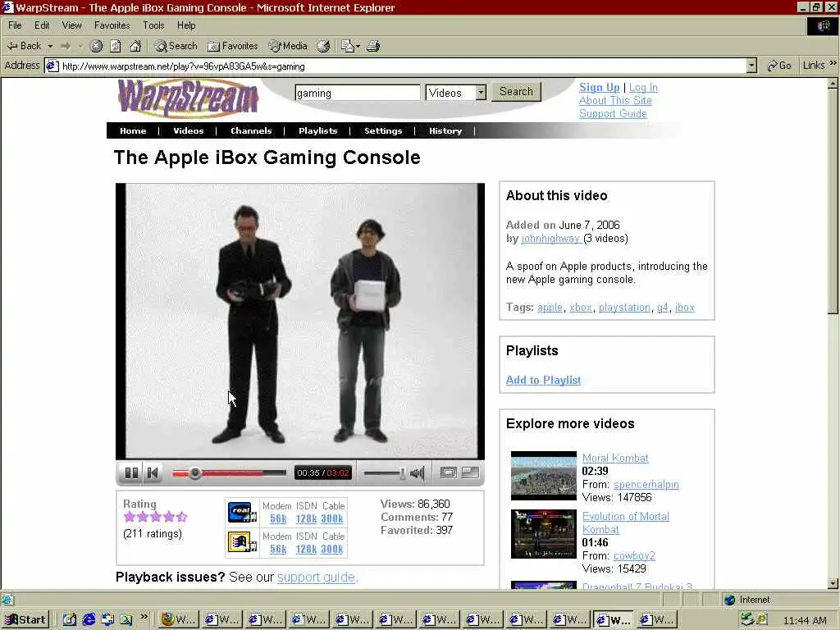
Task: Click the WarpStream logo
Action: 188,98
